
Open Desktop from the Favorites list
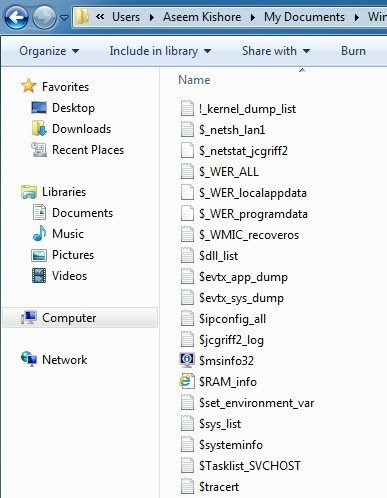point(73,108)
